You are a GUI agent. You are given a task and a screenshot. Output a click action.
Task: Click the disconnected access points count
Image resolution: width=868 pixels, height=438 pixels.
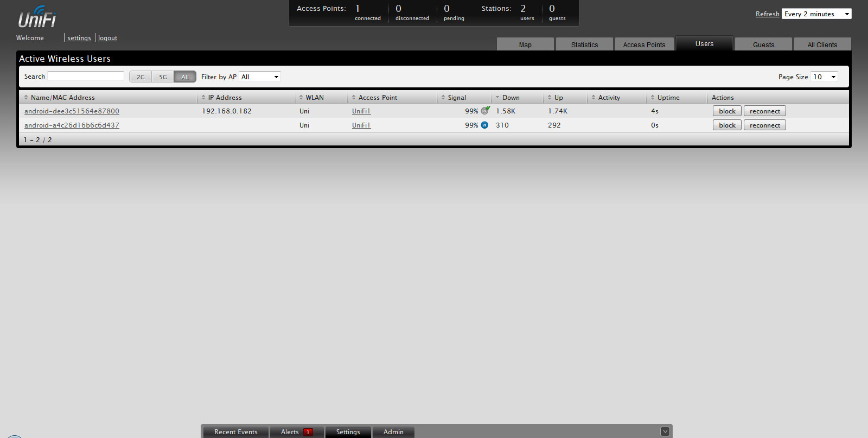click(x=398, y=9)
